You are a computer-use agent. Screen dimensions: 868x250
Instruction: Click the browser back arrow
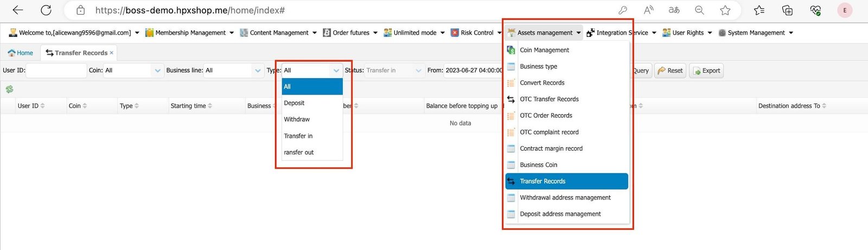[18, 10]
